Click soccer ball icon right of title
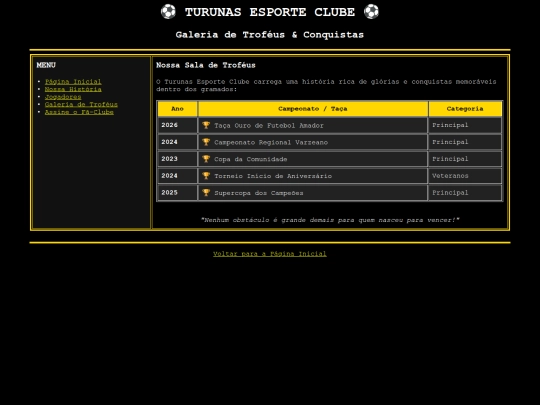This screenshot has width=540, height=405. coord(371,12)
